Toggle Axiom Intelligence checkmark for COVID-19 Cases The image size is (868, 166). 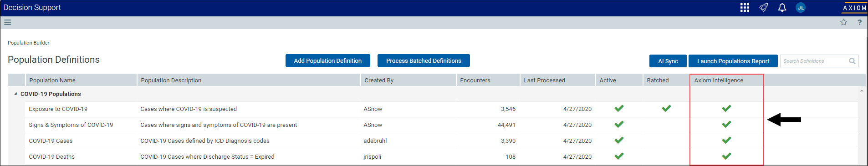coord(726,140)
